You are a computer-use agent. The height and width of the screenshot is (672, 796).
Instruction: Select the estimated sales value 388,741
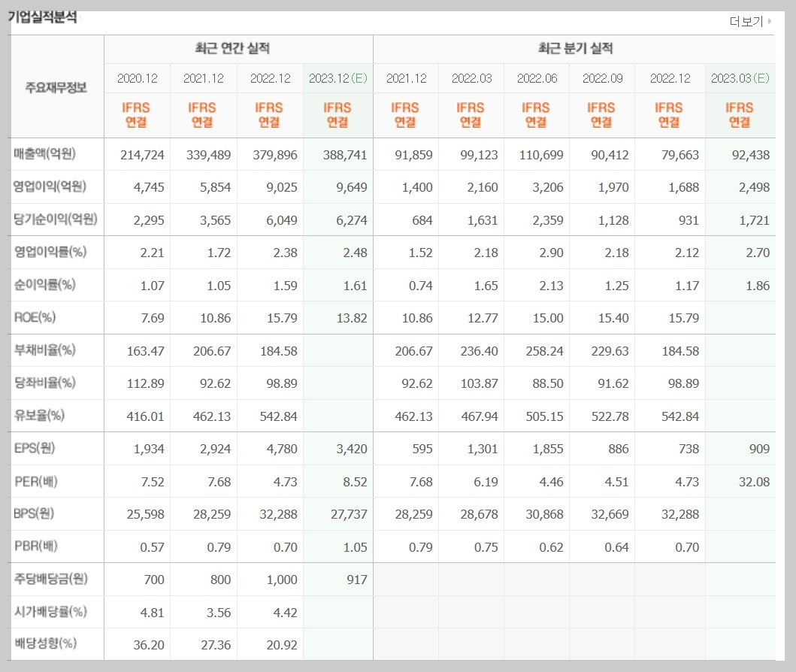(345, 156)
